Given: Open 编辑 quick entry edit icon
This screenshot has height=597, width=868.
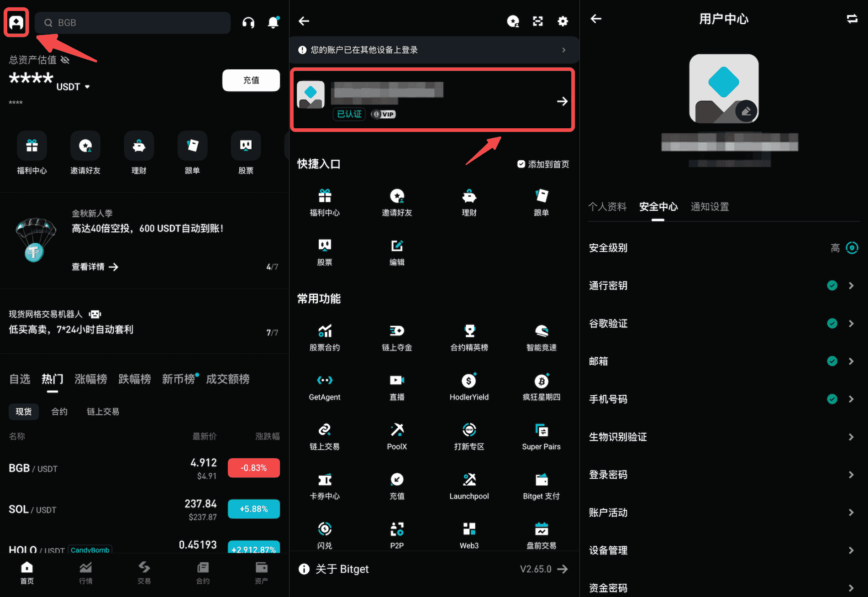Looking at the screenshot, I should pos(397,246).
